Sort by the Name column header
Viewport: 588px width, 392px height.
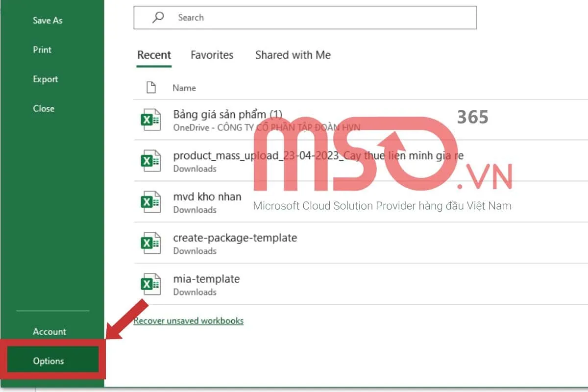click(x=184, y=88)
